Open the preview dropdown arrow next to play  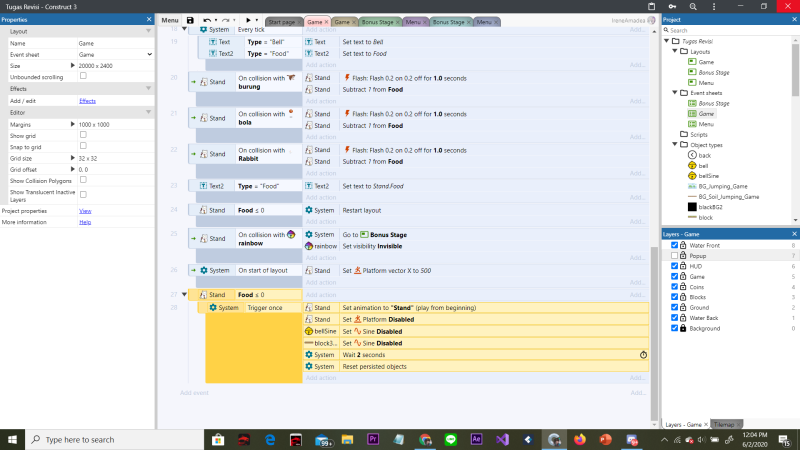[x=257, y=20]
